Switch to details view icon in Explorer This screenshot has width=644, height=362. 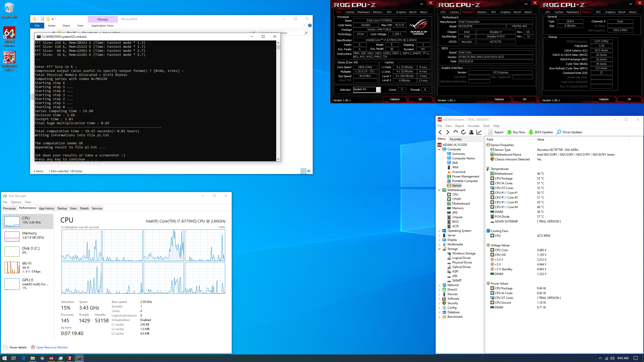click(303, 171)
